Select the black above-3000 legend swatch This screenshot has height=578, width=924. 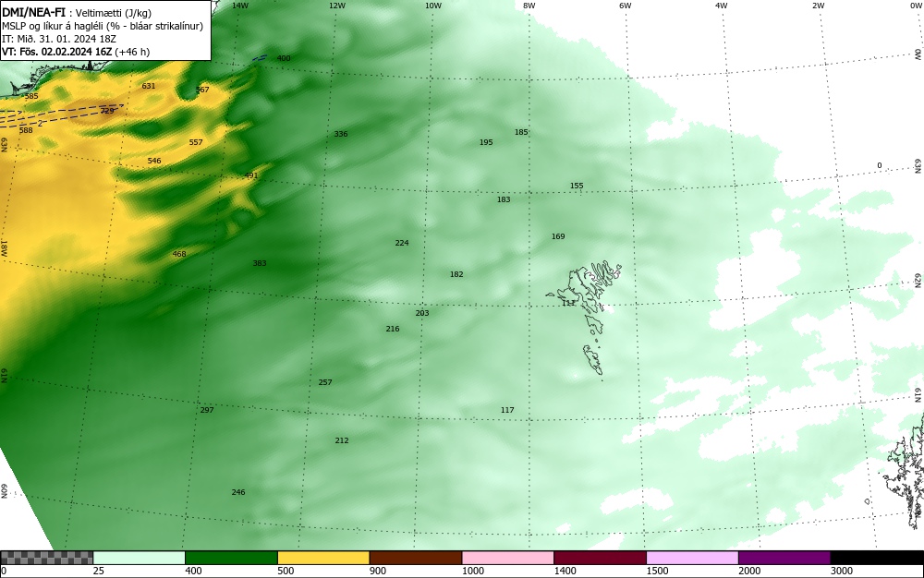click(877, 558)
